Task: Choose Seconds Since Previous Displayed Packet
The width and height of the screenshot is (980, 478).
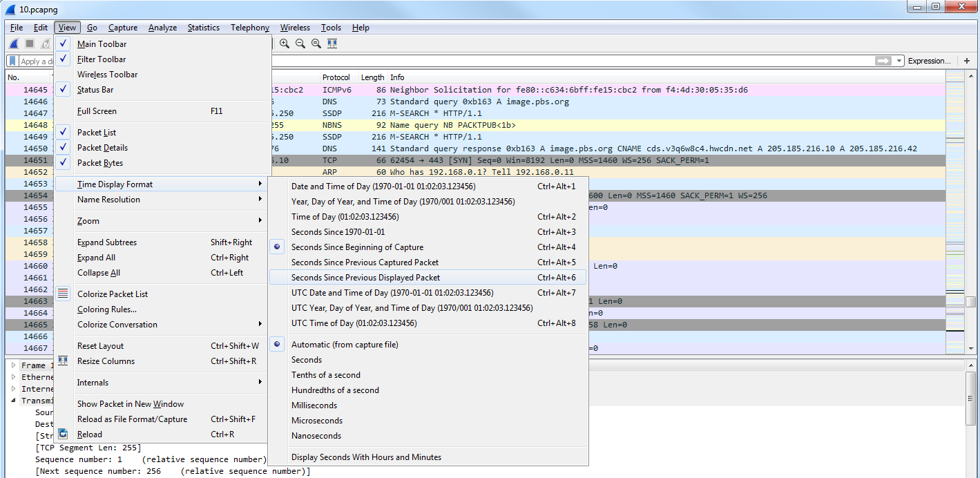Action: coord(365,278)
